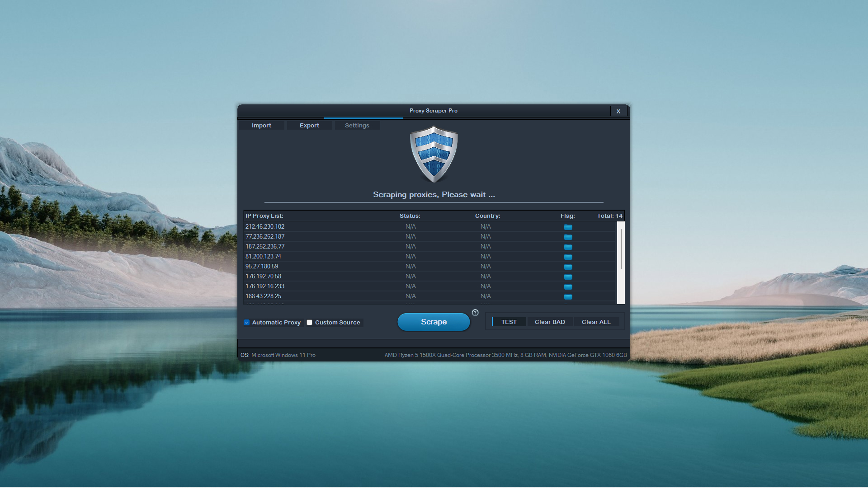868x488 pixels.
Task: Open the Settings tab
Action: (357, 126)
